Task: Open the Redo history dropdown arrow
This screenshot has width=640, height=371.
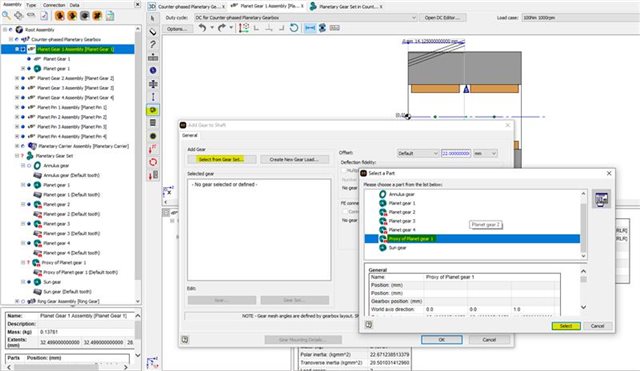Action: click(231, 28)
